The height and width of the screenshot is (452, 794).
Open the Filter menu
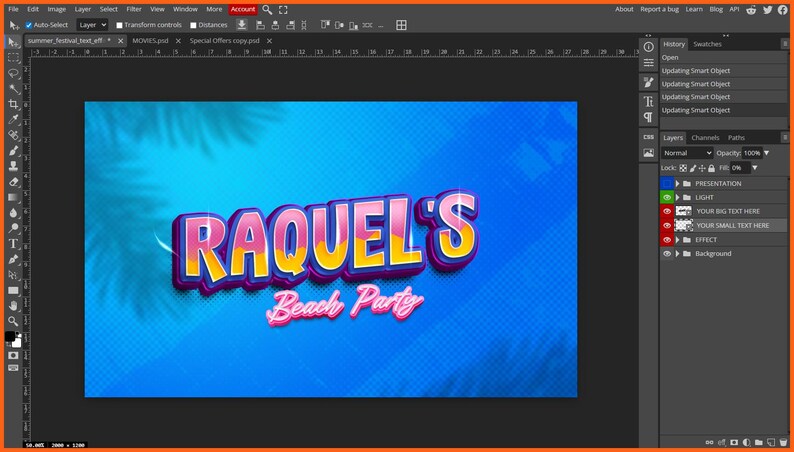[x=134, y=9]
